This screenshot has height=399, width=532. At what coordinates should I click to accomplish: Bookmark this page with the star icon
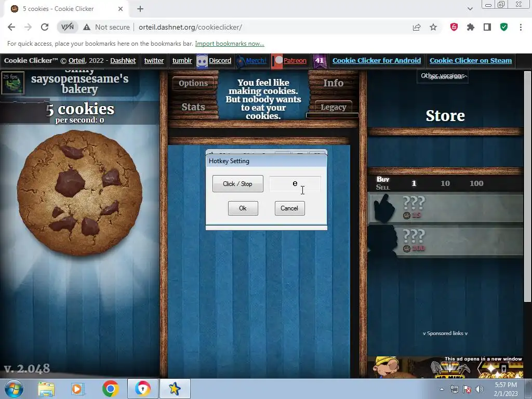433,27
